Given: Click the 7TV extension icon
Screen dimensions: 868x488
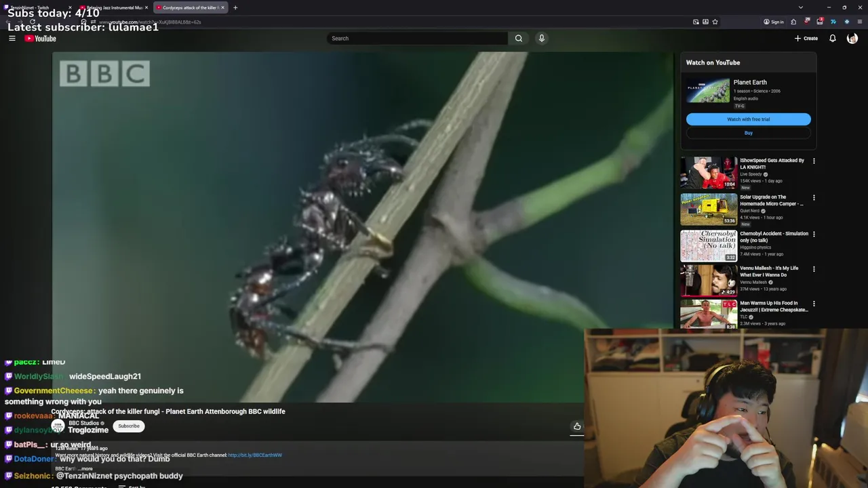Looking at the screenshot, I should point(833,22).
